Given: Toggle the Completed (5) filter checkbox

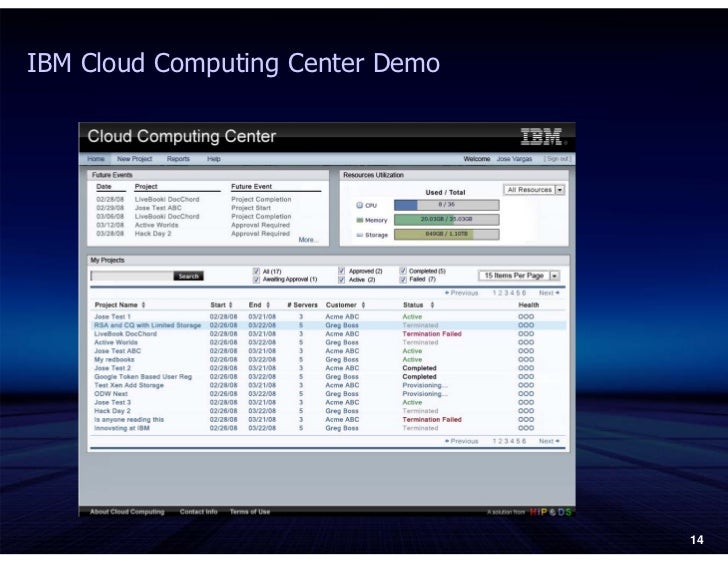Looking at the screenshot, I should [403, 271].
